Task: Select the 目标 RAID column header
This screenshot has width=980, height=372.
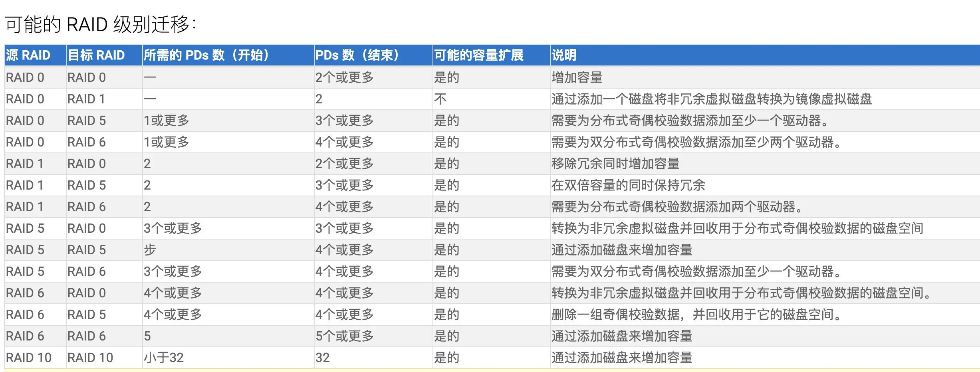Action: point(96,55)
